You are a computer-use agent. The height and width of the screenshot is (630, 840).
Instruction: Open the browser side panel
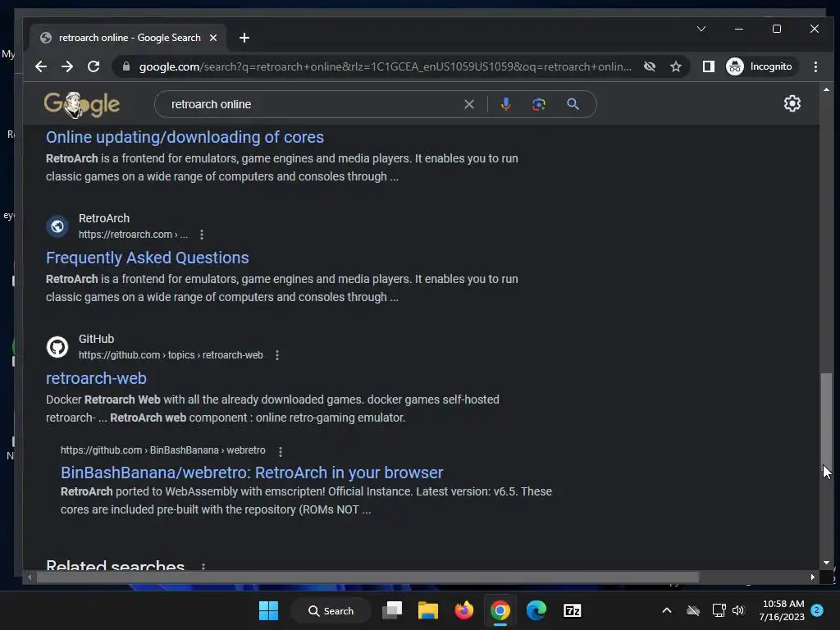click(708, 66)
